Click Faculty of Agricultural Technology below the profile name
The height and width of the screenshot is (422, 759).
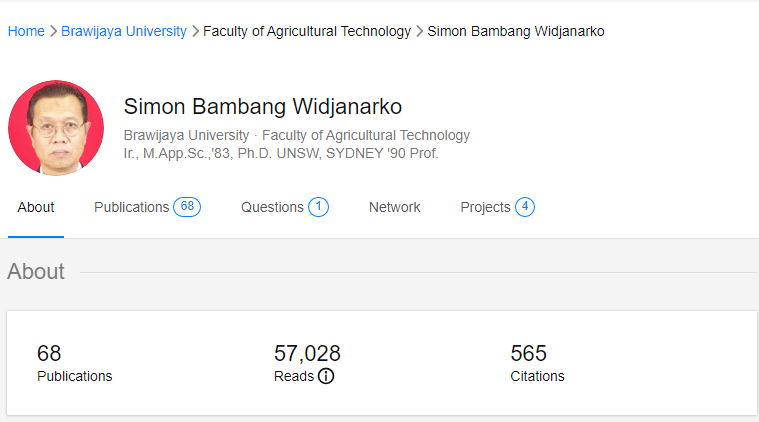point(364,135)
